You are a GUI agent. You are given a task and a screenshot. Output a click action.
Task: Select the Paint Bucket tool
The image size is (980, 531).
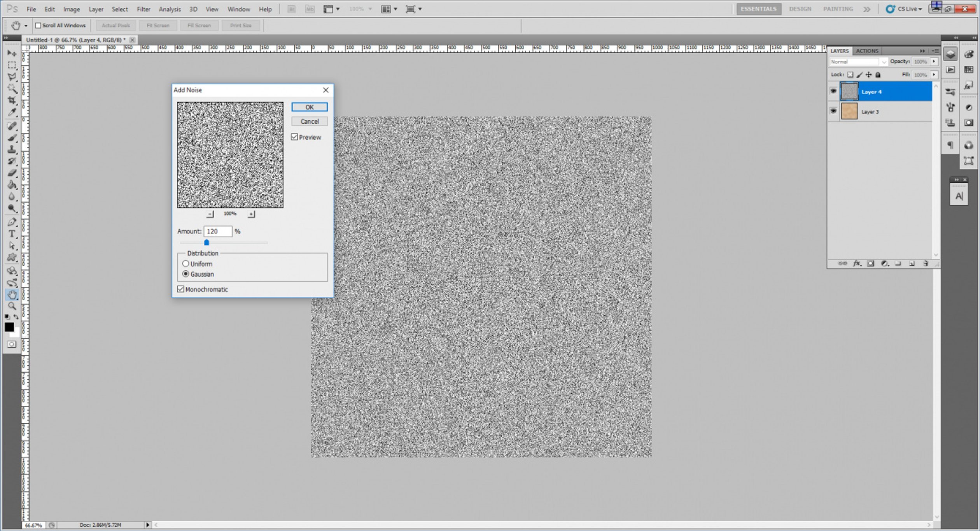12,185
